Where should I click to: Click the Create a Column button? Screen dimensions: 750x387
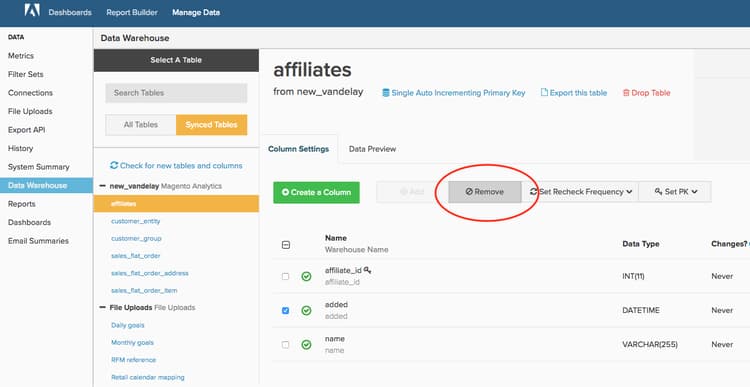[316, 192]
